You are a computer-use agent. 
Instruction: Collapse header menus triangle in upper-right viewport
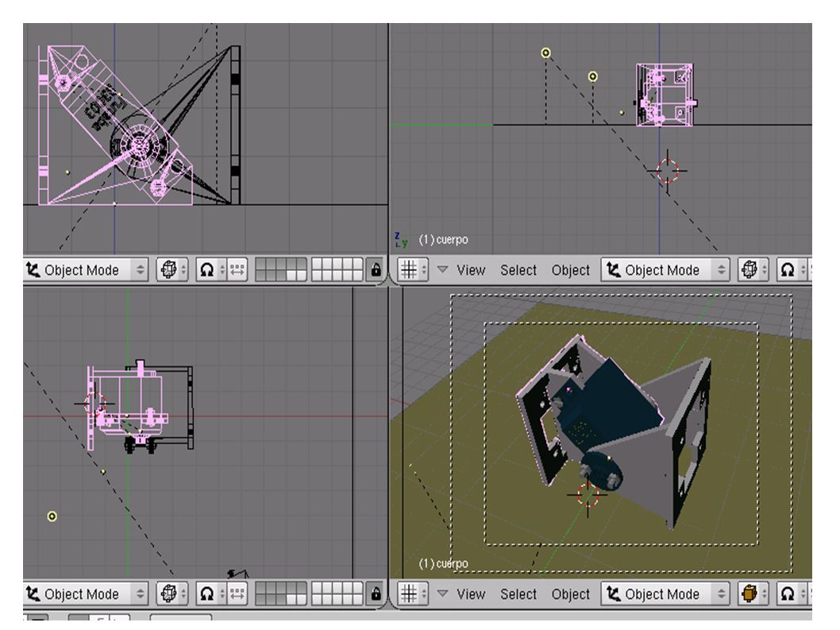(x=442, y=269)
